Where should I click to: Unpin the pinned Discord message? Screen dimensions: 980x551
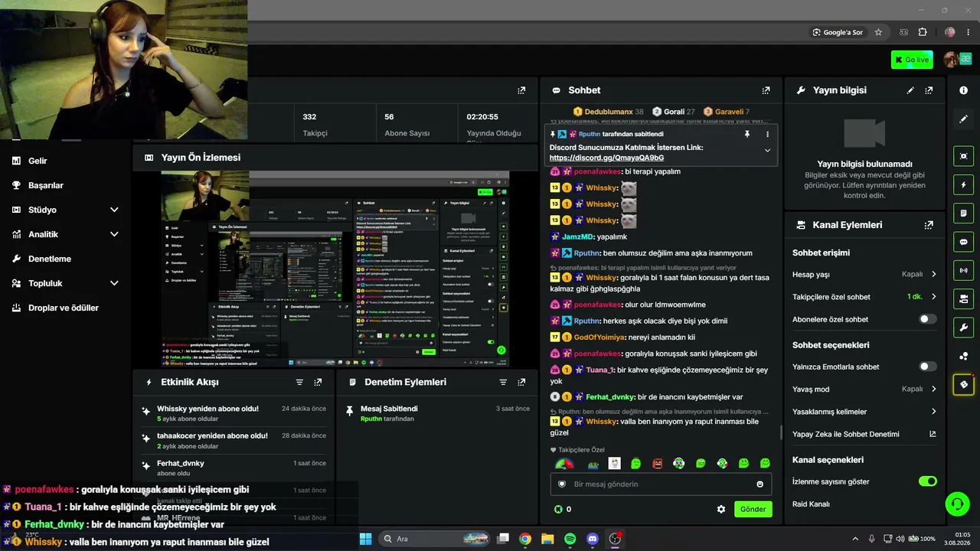pos(747,134)
